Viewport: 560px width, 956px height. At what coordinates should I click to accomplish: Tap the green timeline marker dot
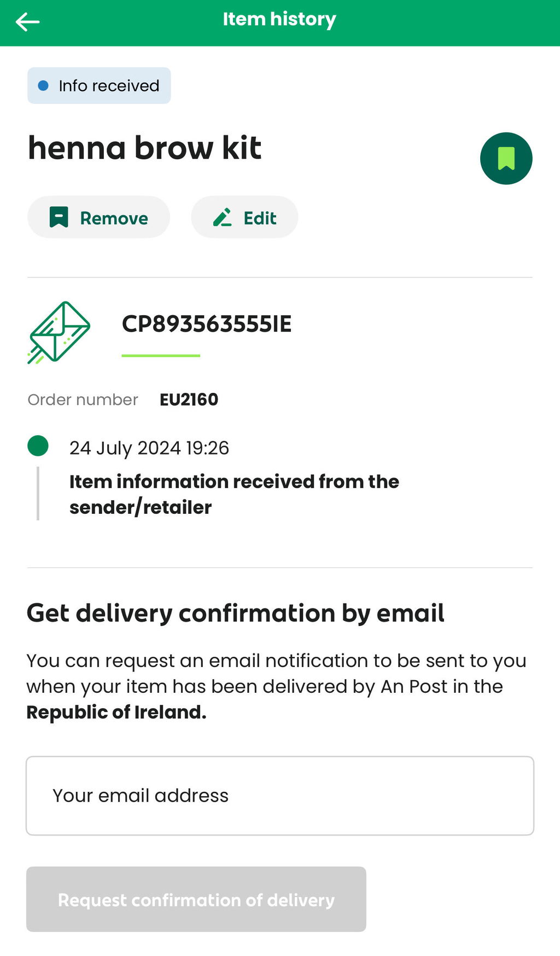click(38, 445)
